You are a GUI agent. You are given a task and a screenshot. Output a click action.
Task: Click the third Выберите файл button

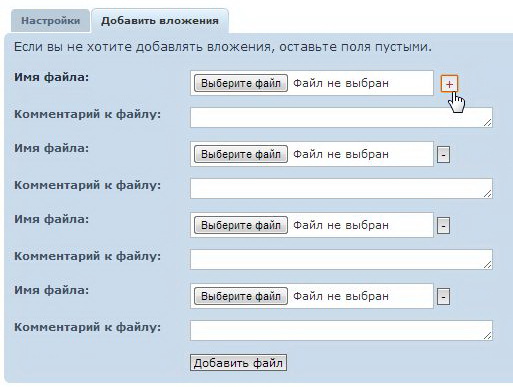(x=241, y=225)
